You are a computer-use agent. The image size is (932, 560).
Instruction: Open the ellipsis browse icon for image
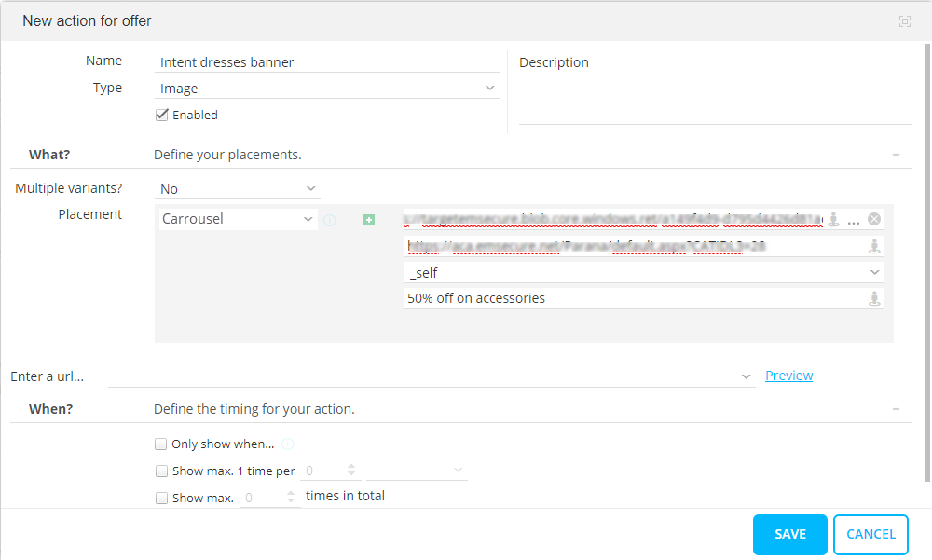[854, 220]
